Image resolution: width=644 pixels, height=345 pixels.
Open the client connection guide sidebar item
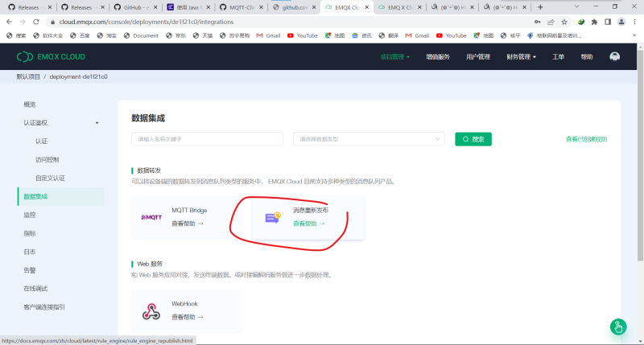click(x=44, y=307)
